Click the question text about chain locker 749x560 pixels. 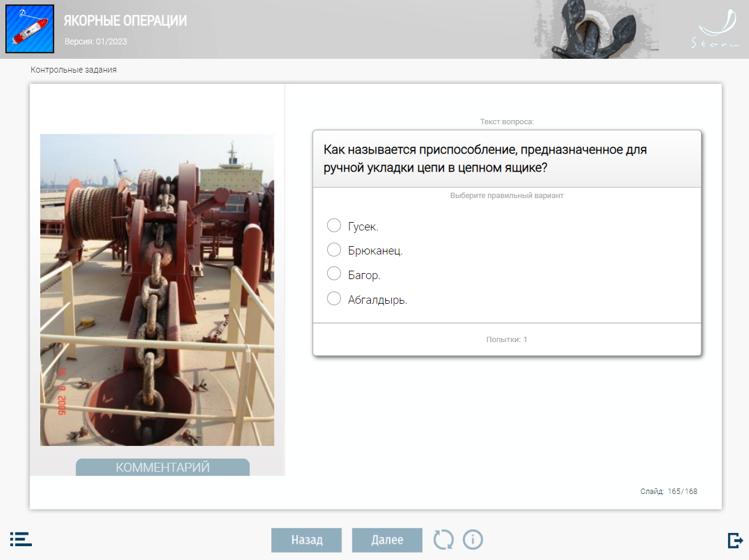(485, 159)
